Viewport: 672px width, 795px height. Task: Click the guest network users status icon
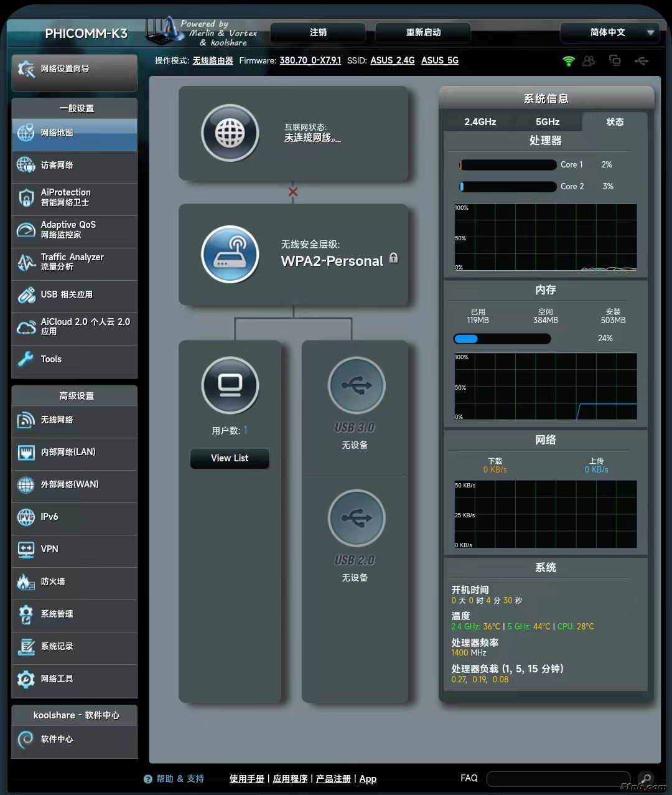click(x=589, y=60)
